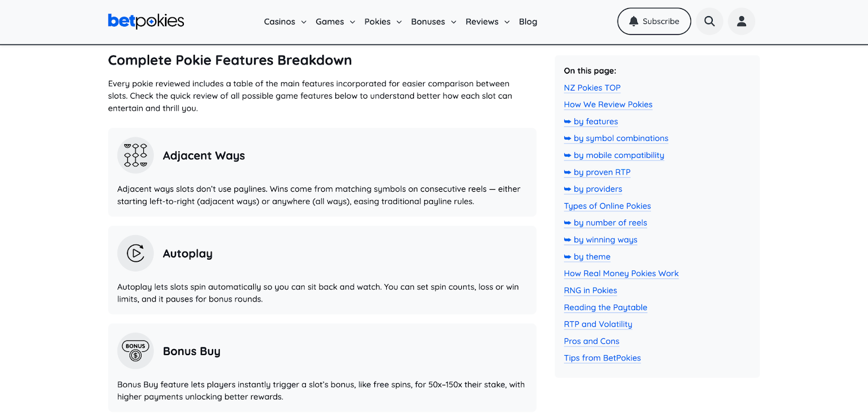Click the Tips from BetPokies link
This screenshot has width=868, height=419.
coord(602,358)
